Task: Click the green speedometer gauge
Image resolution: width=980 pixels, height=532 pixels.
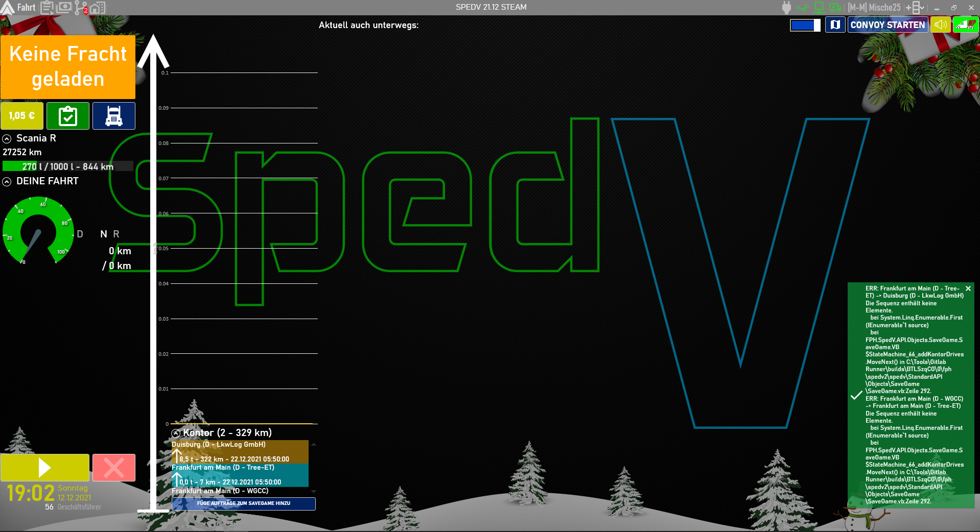Action: coord(38,231)
